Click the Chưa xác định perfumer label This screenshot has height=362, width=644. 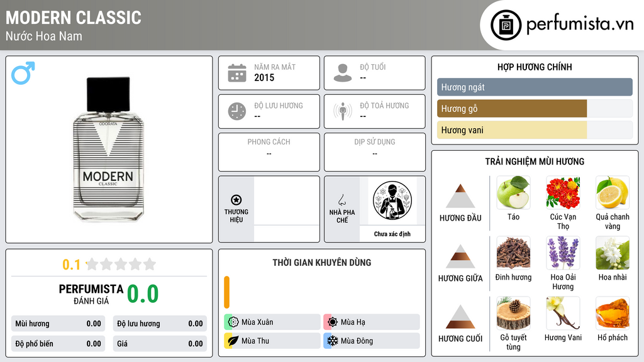(392, 234)
